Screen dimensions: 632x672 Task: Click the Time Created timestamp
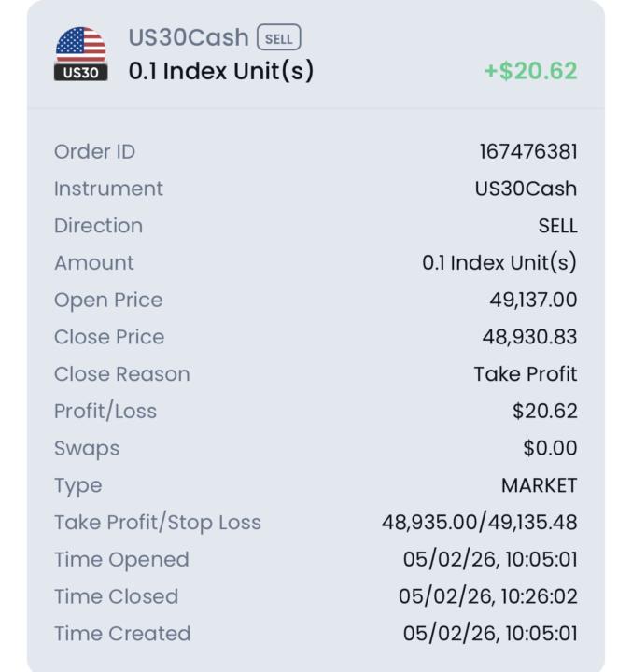(x=490, y=634)
